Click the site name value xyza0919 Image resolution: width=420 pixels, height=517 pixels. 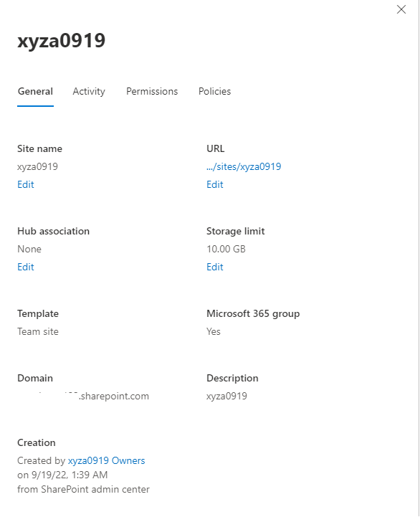[x=37, y=166]
